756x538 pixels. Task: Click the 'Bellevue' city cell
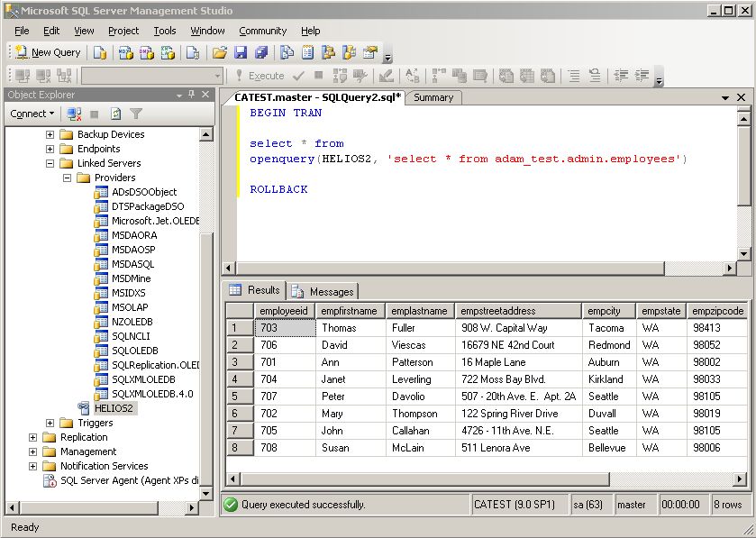(609, 448)
